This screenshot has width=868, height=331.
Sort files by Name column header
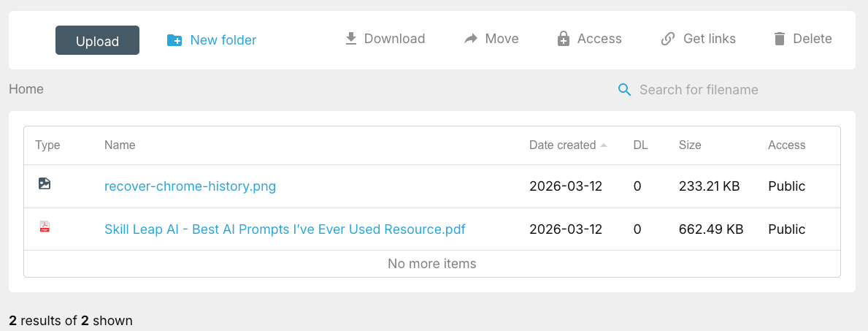pyautogui.click(x=120, y=145)
